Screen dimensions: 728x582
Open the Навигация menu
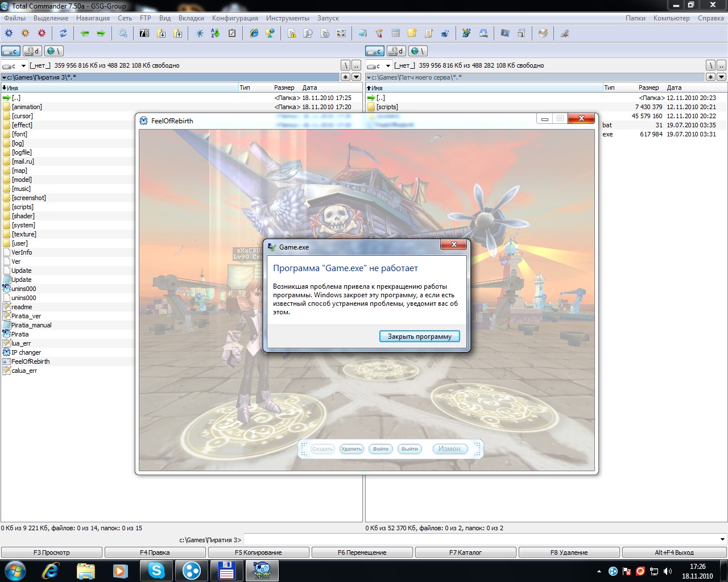pos(93,18)
